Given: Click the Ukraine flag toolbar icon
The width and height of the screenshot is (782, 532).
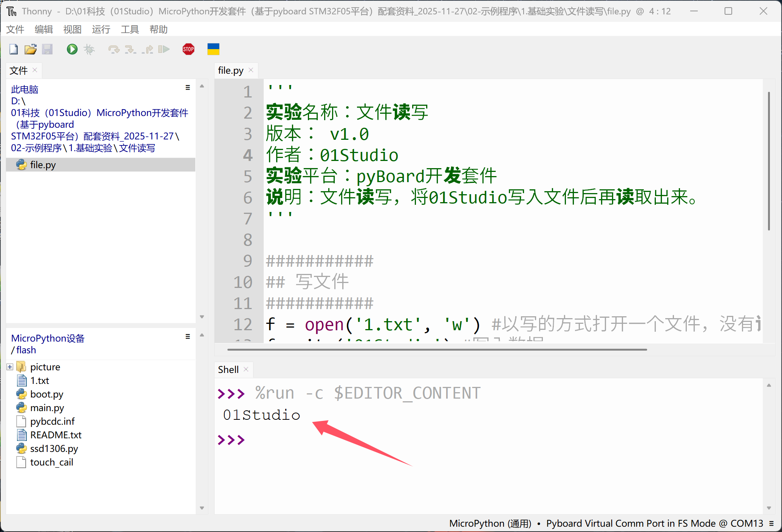Looking at the screenshot, I should click(x=213, y=49).
